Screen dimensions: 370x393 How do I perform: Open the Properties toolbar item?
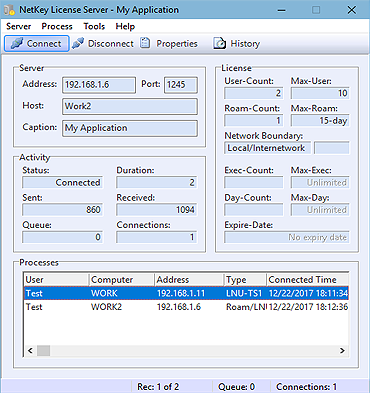[x=169, y=44]
